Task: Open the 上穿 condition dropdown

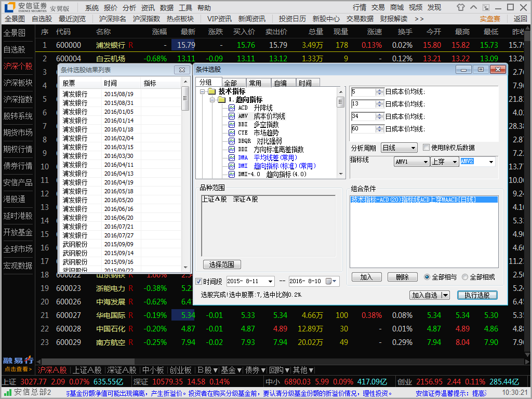Action: pyautogui.click(x=455, y=162)
